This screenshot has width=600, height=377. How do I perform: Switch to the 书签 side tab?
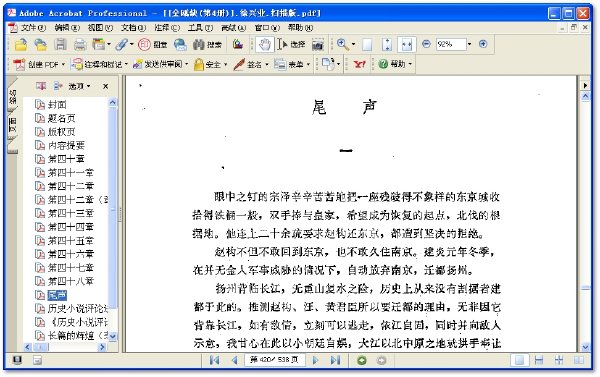click(x=13, y=96)
